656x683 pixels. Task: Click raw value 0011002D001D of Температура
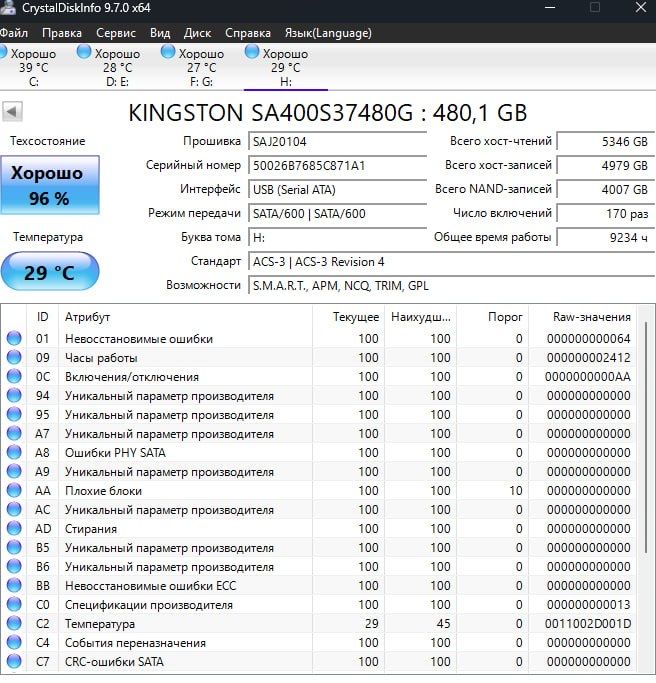pyautogui.click(x=588, y=624)
